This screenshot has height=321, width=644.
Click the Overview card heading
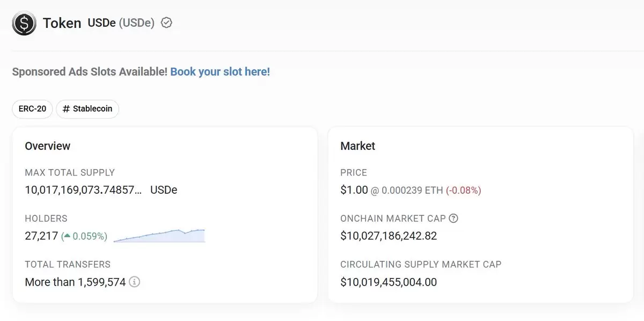48,146
